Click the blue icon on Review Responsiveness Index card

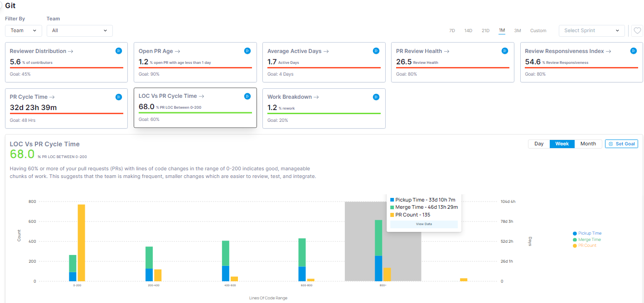click(x=634, y=51)
